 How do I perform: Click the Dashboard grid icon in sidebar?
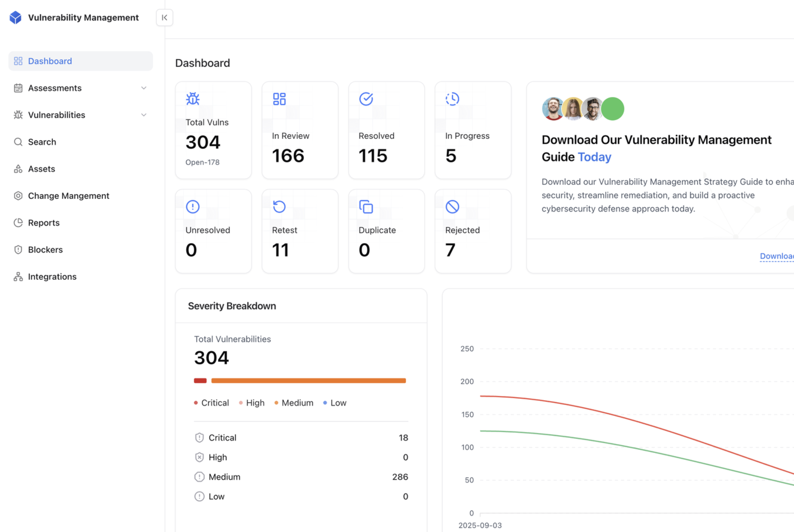click(x=18, y=61)
